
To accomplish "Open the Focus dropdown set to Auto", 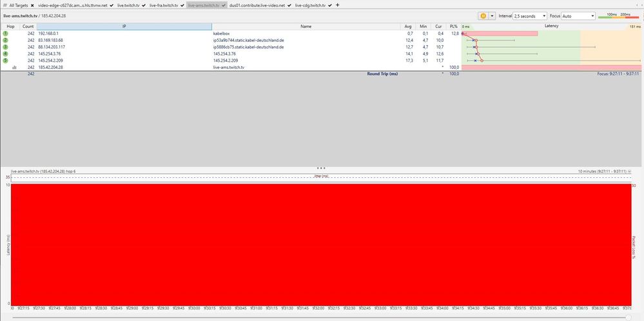I will 578,15.
